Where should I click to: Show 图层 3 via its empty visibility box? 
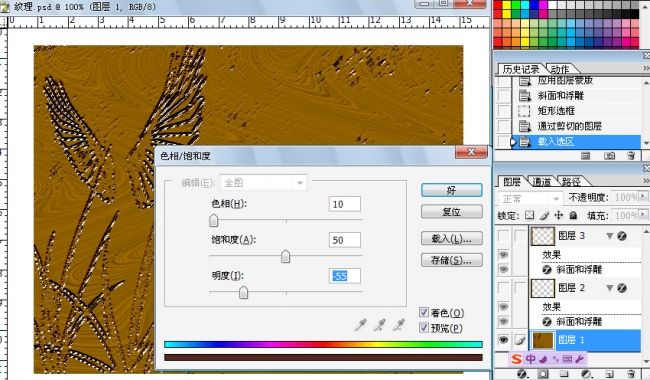pyautogui.click(x=503, y=236)
